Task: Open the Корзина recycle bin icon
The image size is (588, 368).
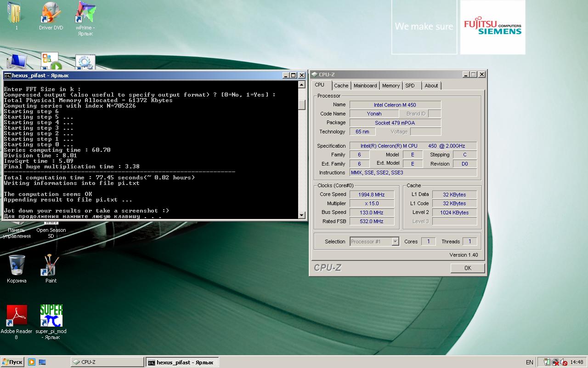Action: (17, 265)
